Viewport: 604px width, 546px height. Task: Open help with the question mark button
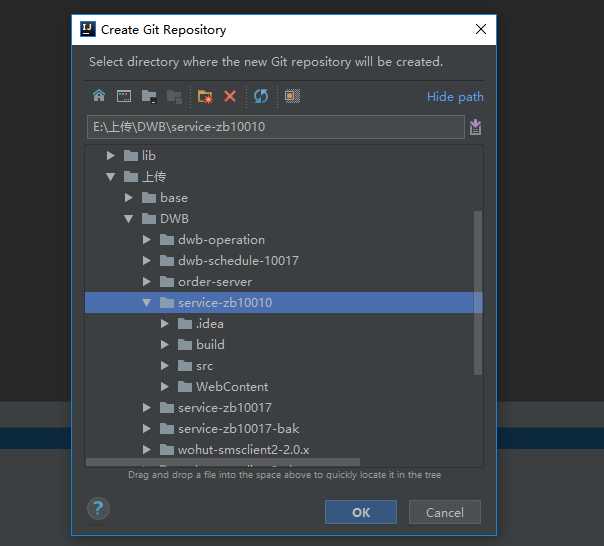[x=99, y=508]
